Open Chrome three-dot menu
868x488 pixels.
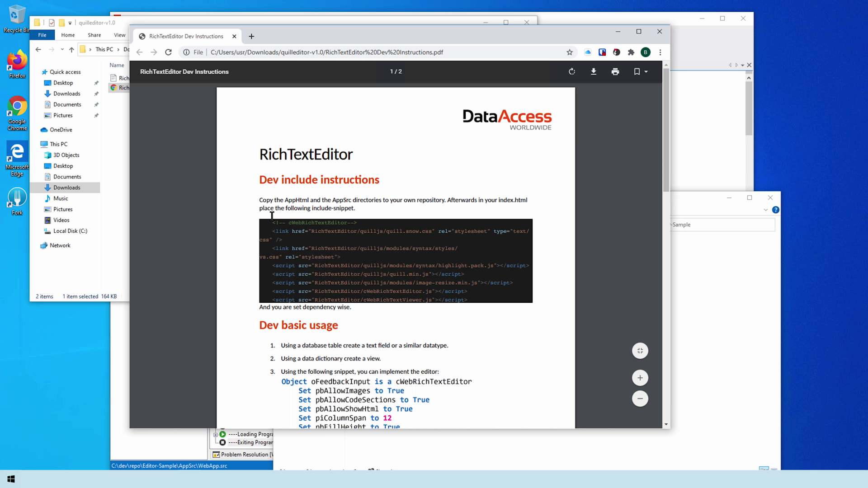point(660,52)
